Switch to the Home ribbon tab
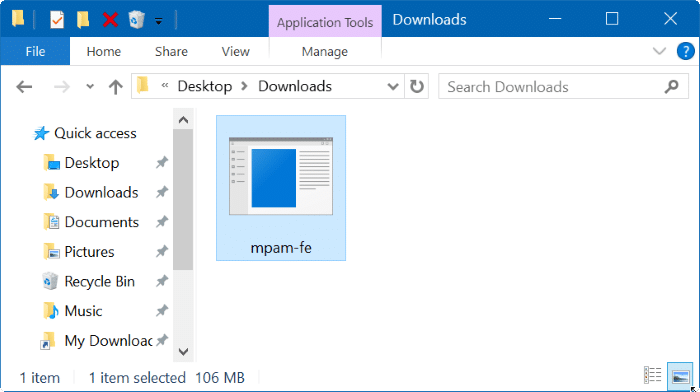This screenshot has width=700, height=392. coord(104,51)
